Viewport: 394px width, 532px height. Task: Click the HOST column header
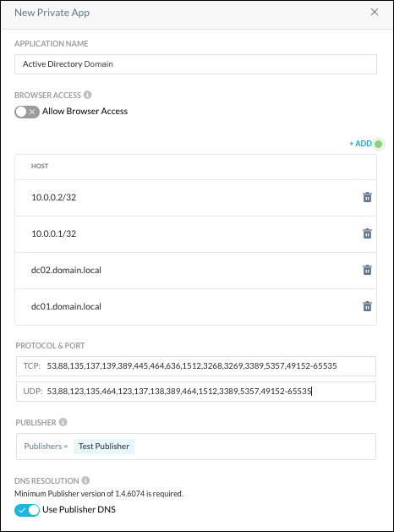pos(40,166)
